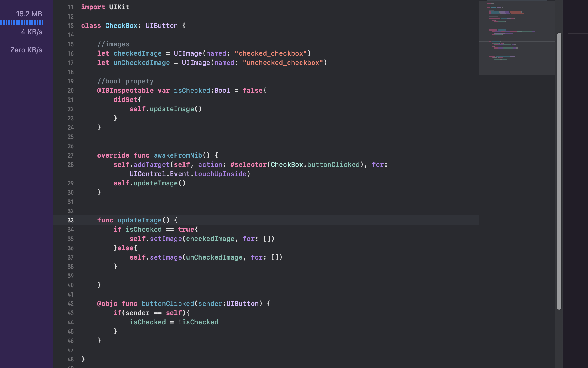This screenshot has height=368, width=588.
Task: Click the '}else{' line
Action: (x=125, y=248)
